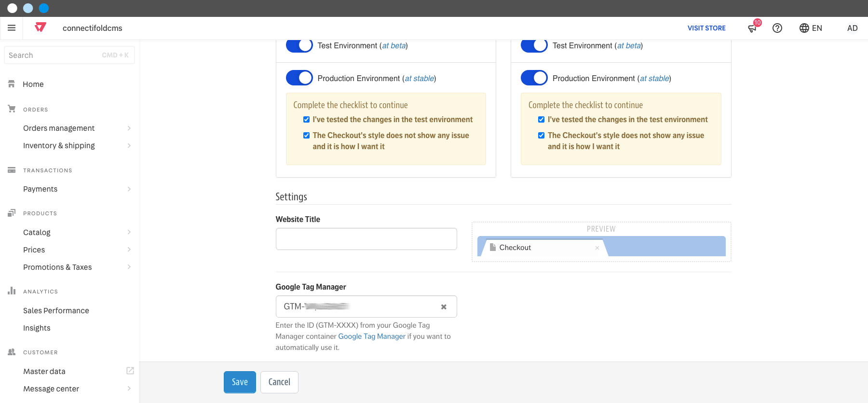Open the hamburger menu icon
Viewport: 868px width, 403px height.
(x=12, y=28)
